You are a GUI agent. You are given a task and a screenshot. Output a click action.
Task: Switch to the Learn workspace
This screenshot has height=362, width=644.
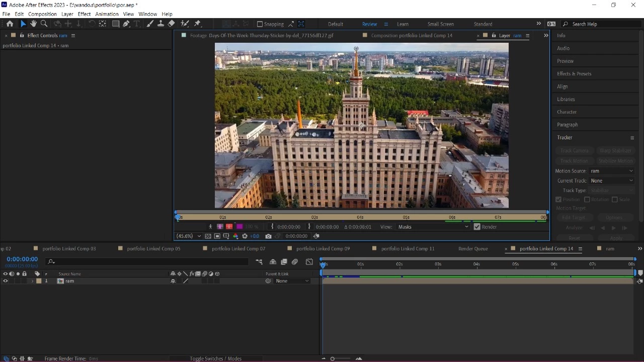403,24
